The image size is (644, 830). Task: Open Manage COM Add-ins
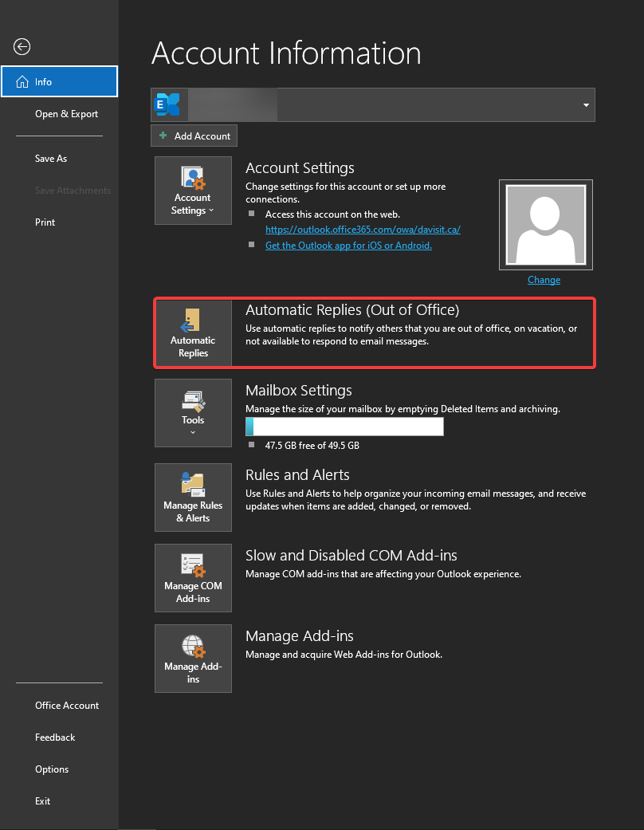click(x=193, y=577)
